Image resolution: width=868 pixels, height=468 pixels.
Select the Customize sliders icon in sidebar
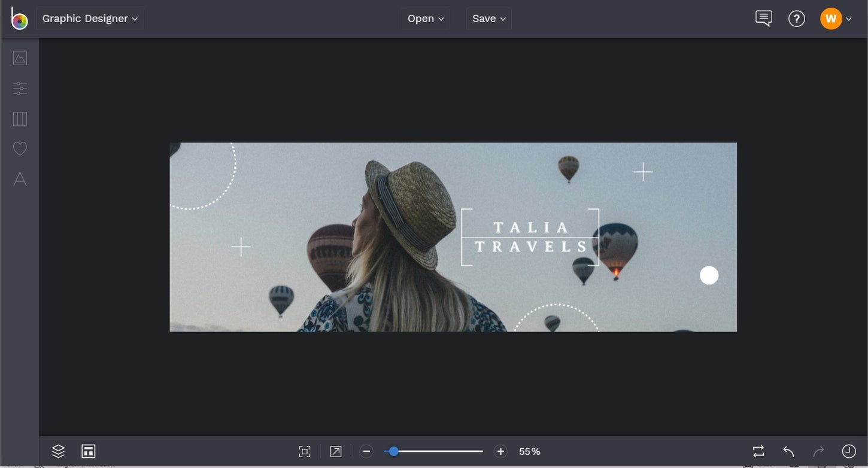pos(19,88)
